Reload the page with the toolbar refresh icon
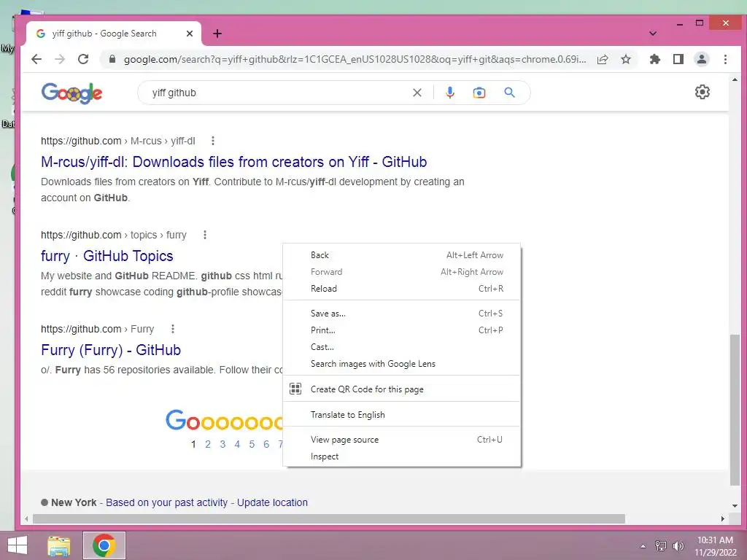Viewport: 747px width, 560px height. pyautogui.click(x=83, y=59)
